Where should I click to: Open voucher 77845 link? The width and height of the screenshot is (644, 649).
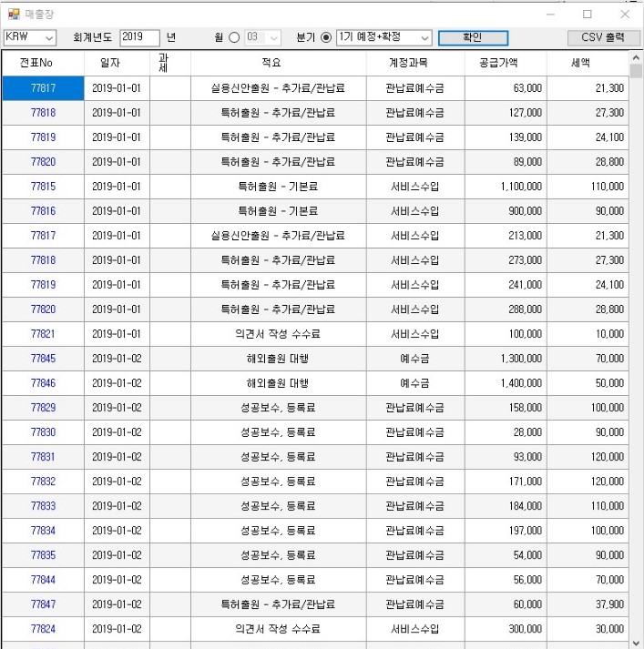pyautogui.click(x=43, y=359)
